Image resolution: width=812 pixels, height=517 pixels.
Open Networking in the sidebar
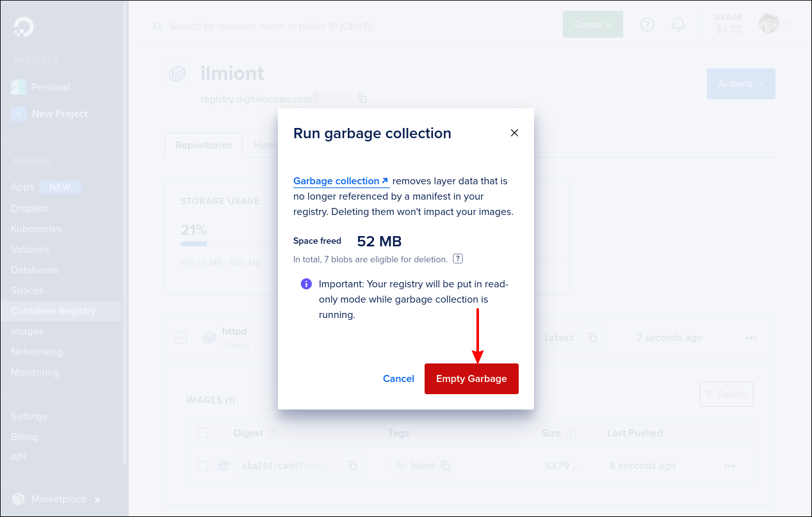37,352
